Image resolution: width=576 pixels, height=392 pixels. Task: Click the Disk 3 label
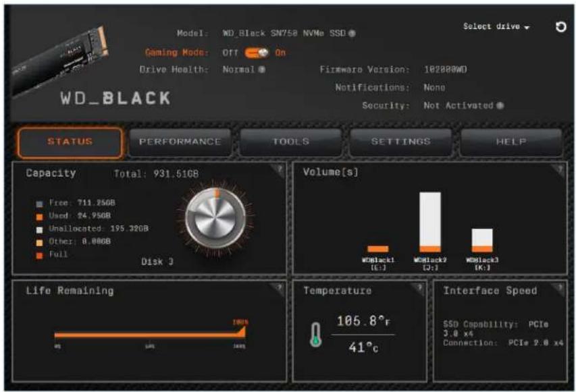pos(157,262)
